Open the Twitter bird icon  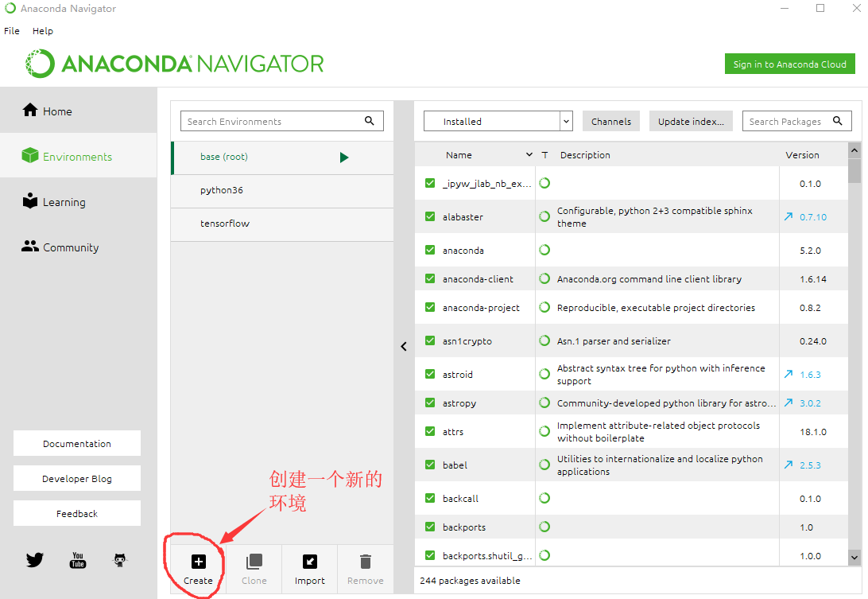point(35,560)
